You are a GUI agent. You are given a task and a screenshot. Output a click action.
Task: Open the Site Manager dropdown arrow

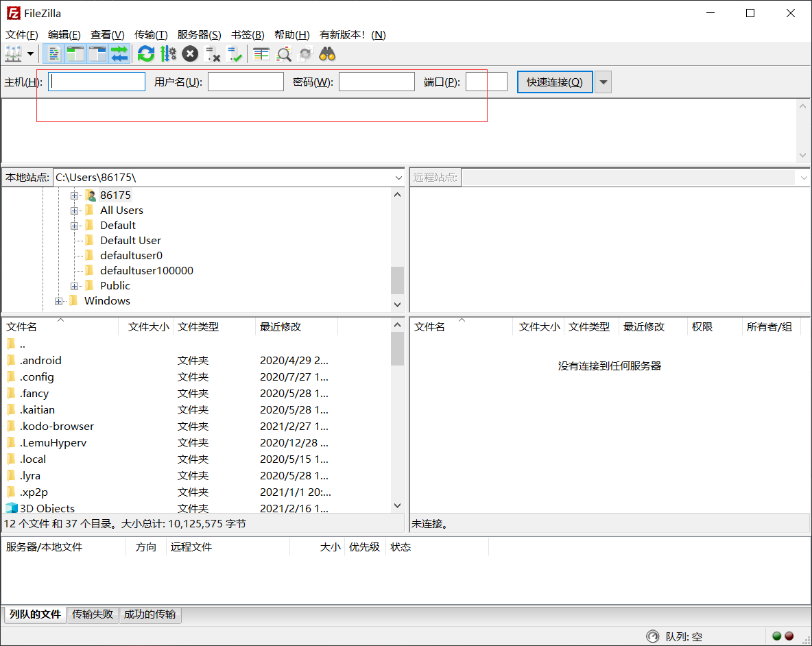coord(31,53)
